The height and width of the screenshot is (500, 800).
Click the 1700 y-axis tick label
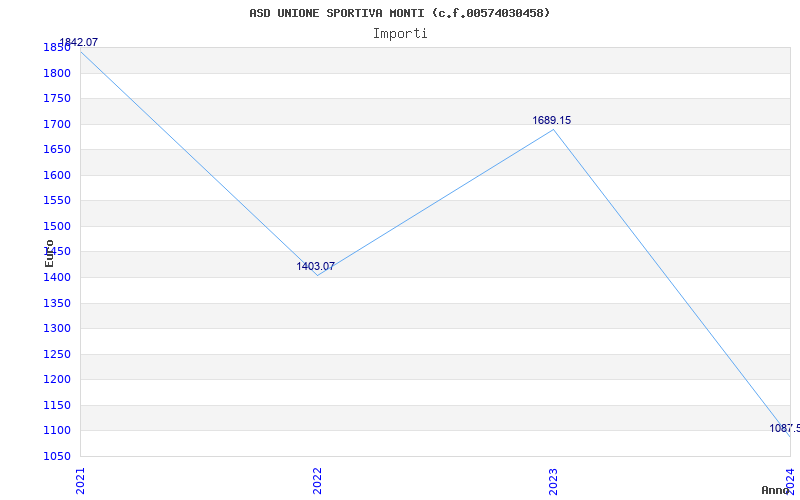(x=57, y=124)
